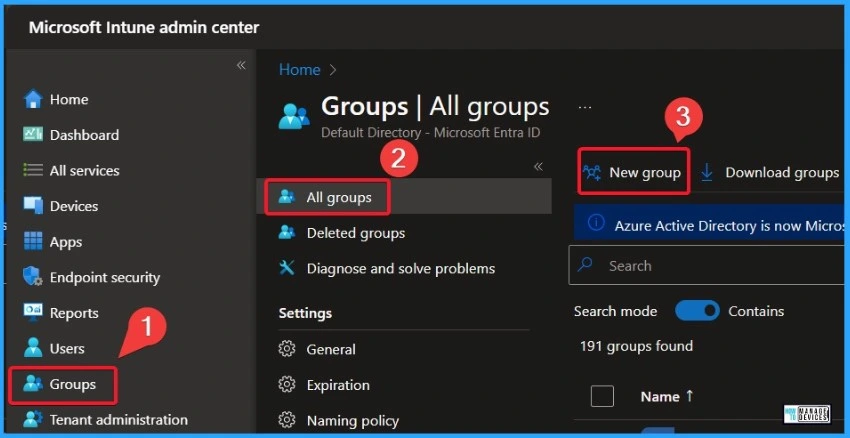This screenshot has height=438, width=850.
Task: Click the All groups icon in blade menu
Action: click(x=287, y=197)
